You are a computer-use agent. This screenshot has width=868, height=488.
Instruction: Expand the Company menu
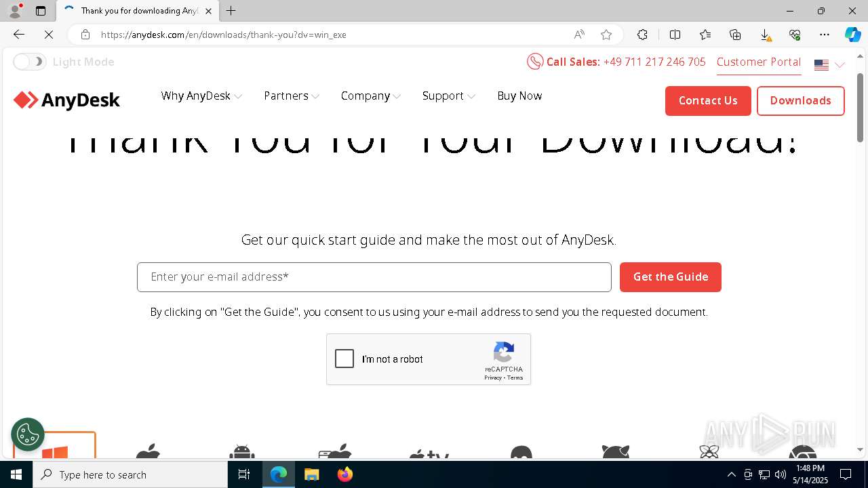click(x=371, y=96)
